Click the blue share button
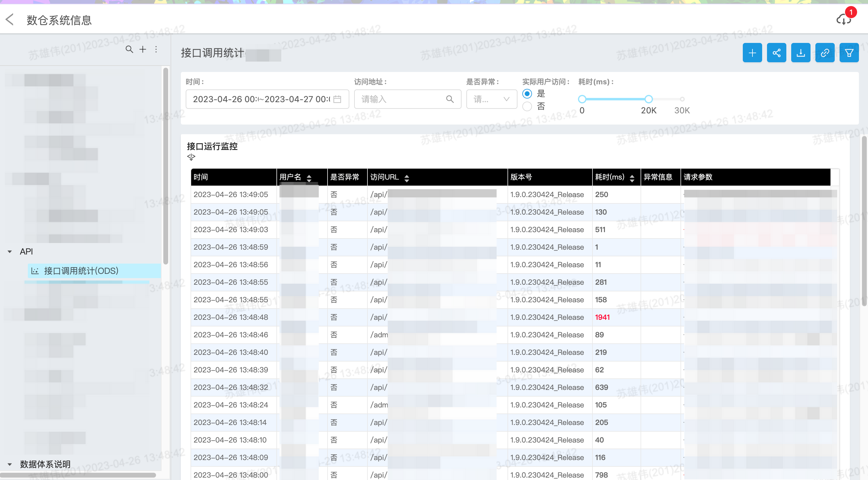Image resolution: width=868 pixels, height=480 pixels. 776,53
